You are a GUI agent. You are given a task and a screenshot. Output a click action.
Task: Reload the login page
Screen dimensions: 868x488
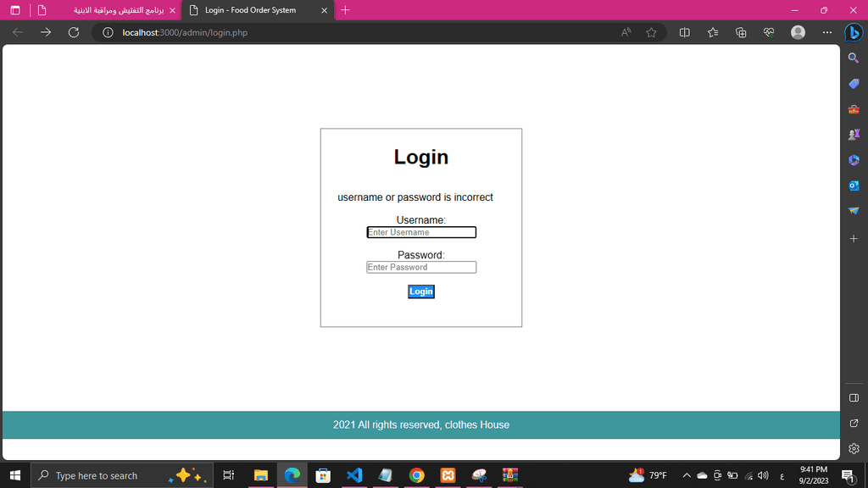coord(74,33)
